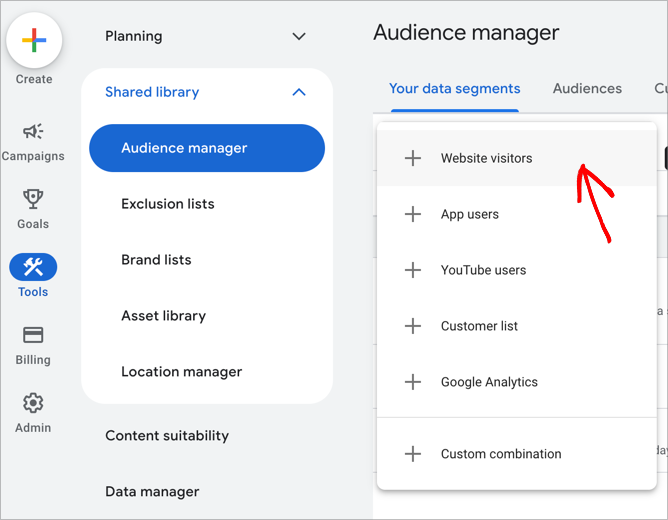Open Campaigns via the megaphone icon
Image resolution: width=668 pixels, height=520 pixels.
[33, 131]
